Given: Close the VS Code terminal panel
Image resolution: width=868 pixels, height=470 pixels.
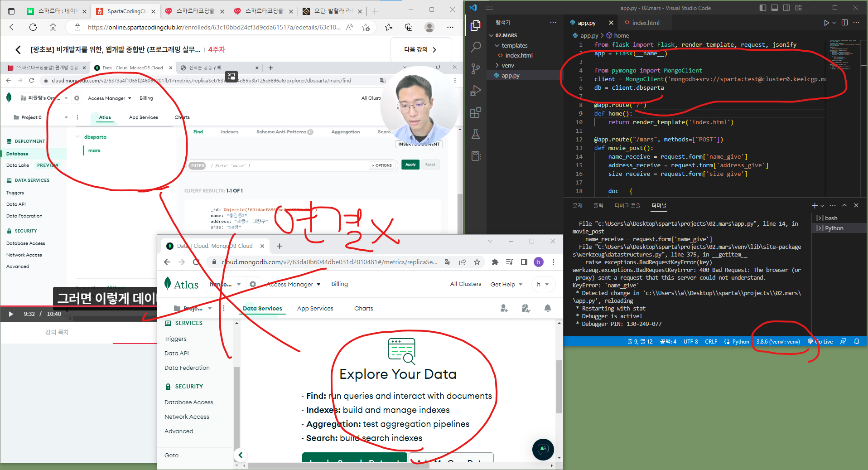Looking at the screenshot, I should coord(856,205).
